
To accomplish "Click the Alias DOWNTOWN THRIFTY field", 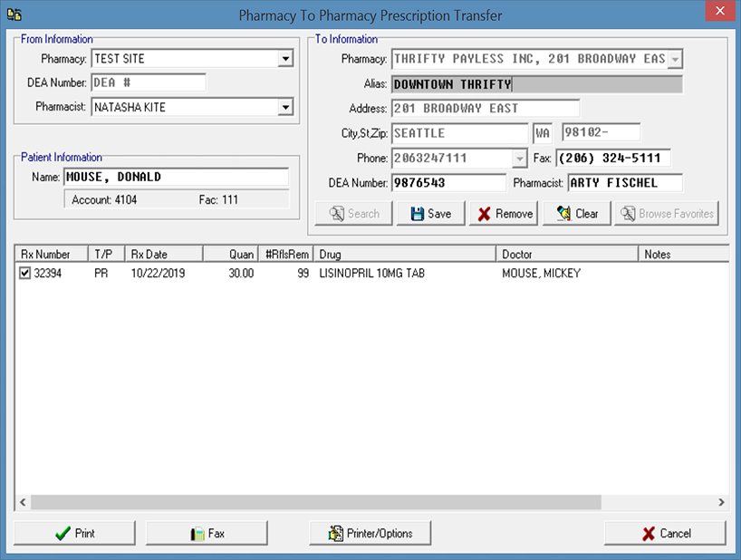I will pos(536,84).
